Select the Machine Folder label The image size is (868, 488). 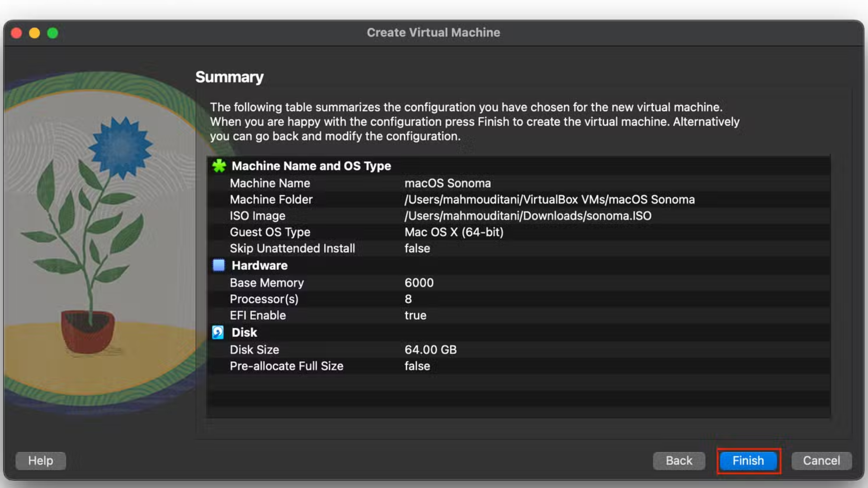[x=271, y=199]
